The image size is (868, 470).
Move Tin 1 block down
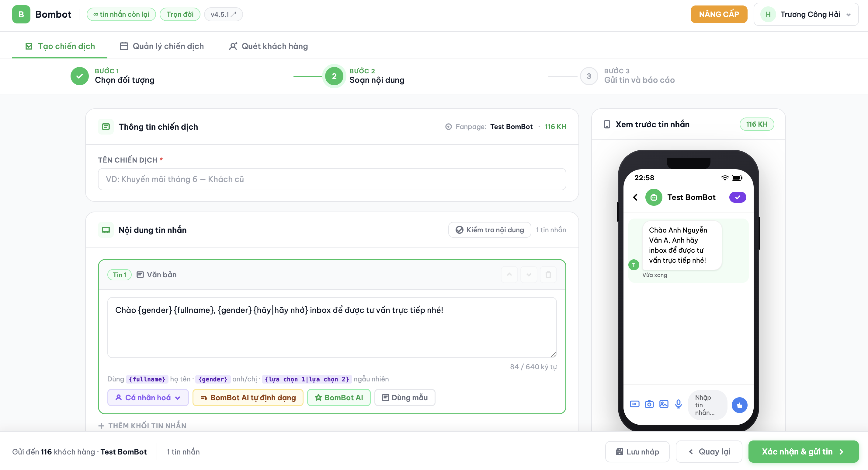[529, 275]
